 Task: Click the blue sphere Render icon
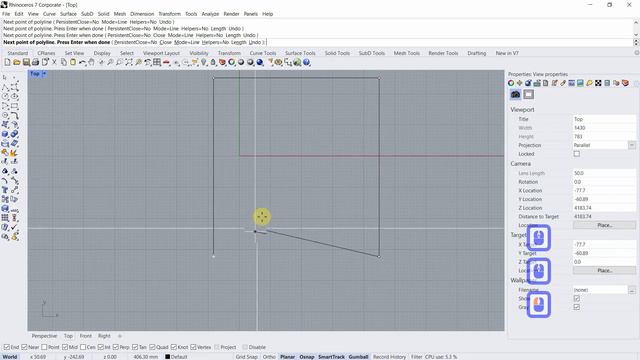tap(260, 62)
